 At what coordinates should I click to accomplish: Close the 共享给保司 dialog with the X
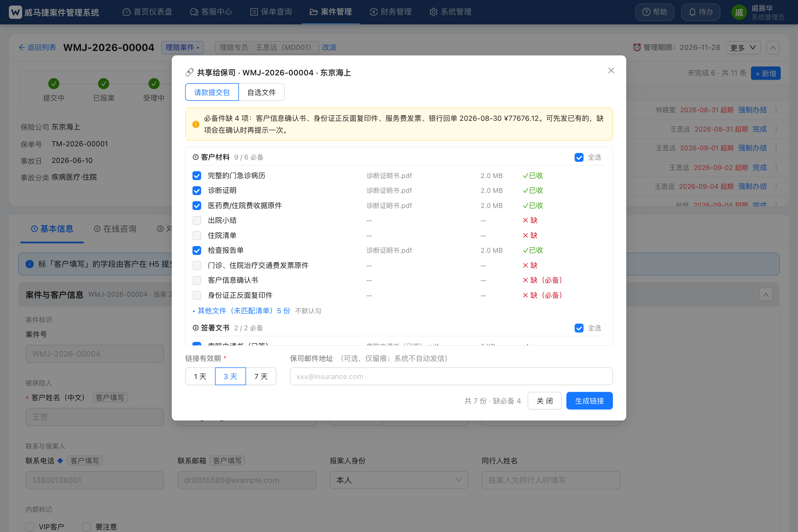(x=611, y=71)
